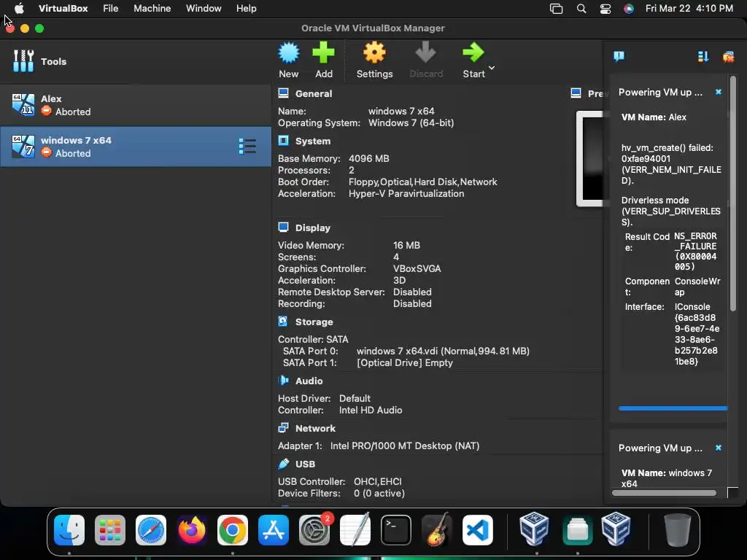Open the Storage settings link
The width and height of the screenshot is (747, 560).
pos(314,322)
